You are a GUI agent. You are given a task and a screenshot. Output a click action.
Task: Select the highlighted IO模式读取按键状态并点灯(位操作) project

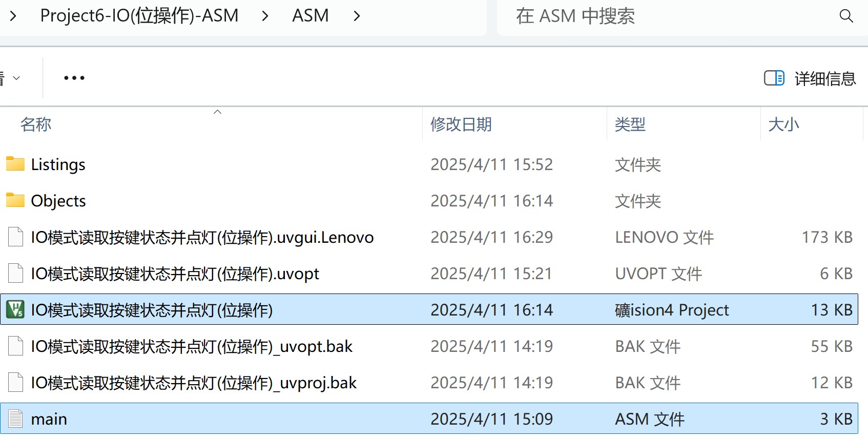click(152, 310)
